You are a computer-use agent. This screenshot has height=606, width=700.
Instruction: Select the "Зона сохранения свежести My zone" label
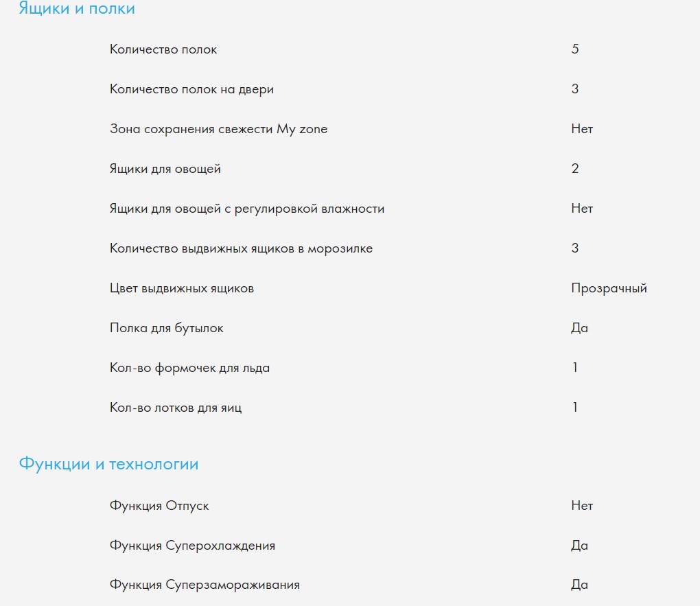pyautogui.click(x=218, y=129)
